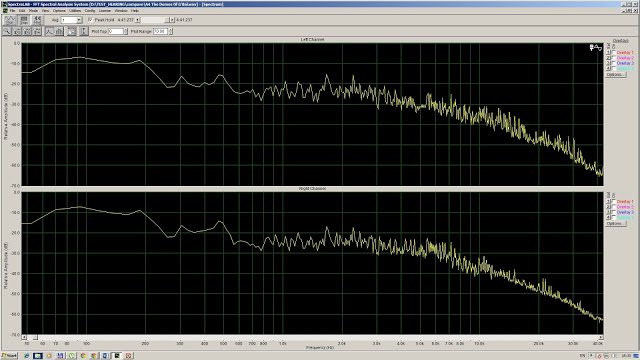The width and height of the screenshot is (640, 360).
Task: Click the vertical marker tool icon
Action: [83, 31]
